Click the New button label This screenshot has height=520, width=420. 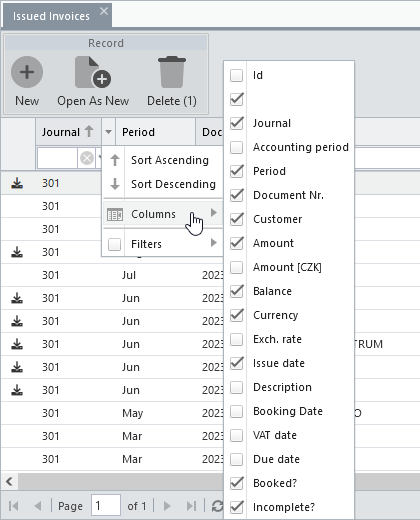pos(27,101)
